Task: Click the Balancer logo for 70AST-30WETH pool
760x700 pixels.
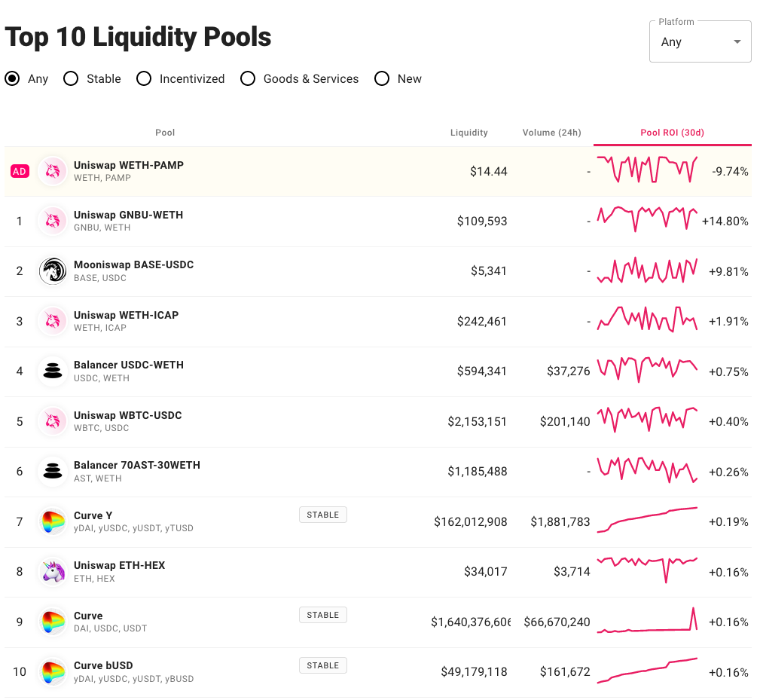Action: pos(52,471)
